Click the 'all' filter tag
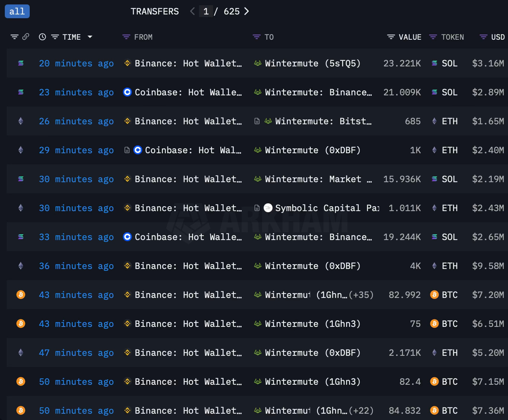This screenshot has height=420, width=508. point(17,12)
